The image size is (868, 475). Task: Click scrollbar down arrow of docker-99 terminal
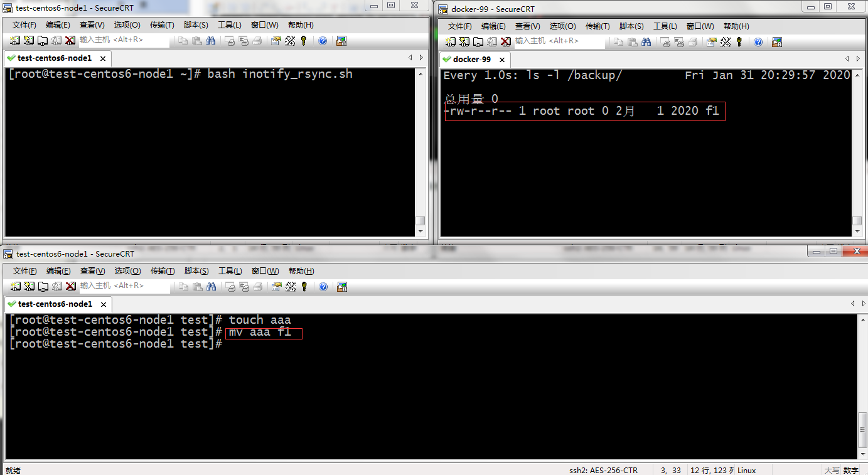click(x=857, y=232)
